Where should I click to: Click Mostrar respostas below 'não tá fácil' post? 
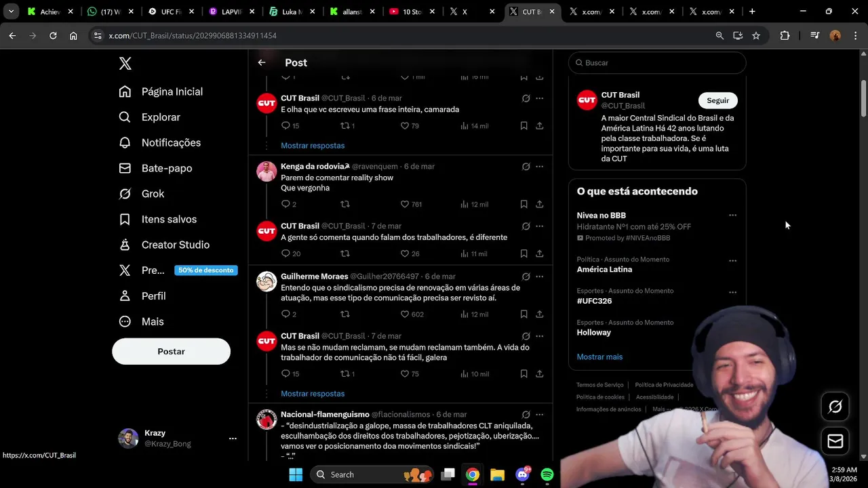coord(313,394)
